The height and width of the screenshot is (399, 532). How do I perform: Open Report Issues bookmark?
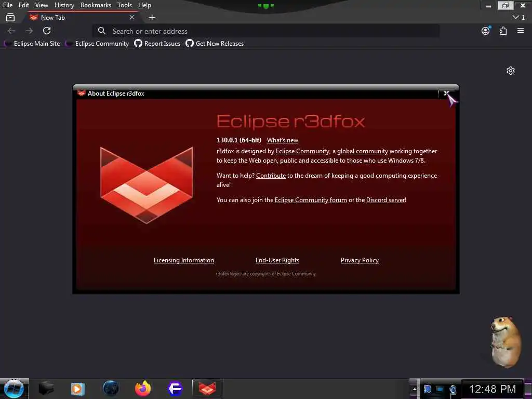157,44
